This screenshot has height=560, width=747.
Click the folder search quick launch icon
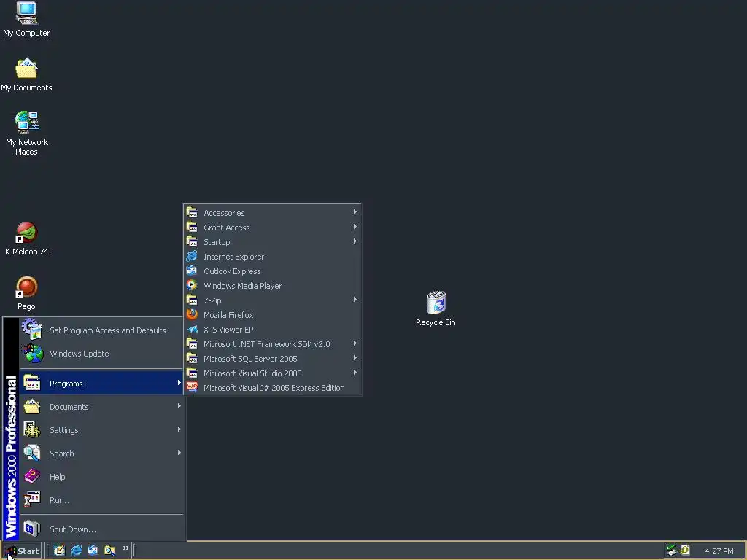[x=109, y=551]
